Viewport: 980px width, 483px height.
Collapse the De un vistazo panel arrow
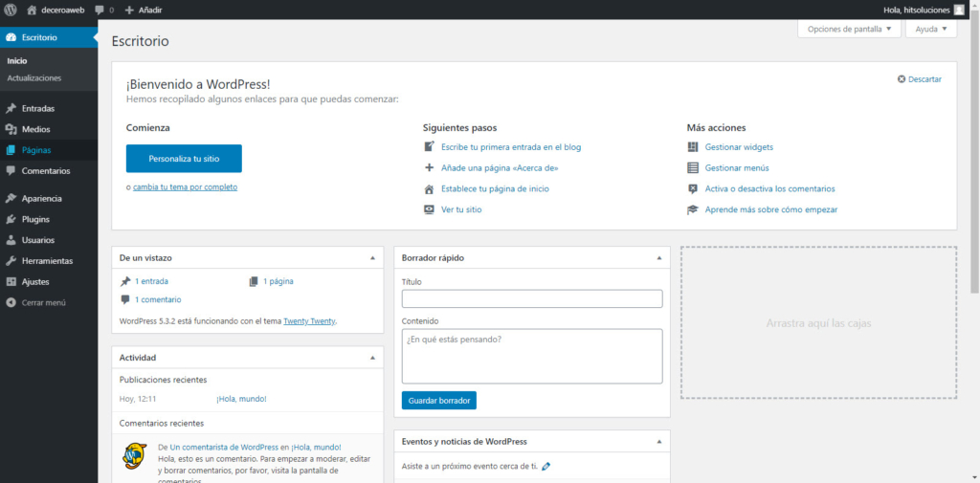point(372,257)
